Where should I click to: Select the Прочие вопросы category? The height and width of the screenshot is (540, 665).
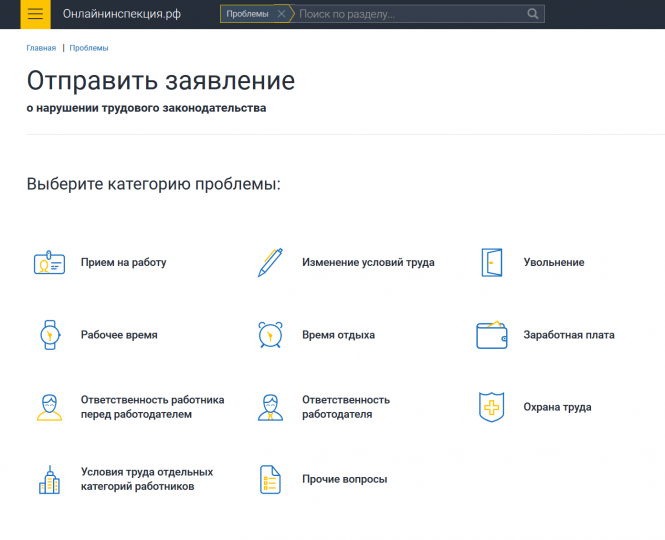344,479
